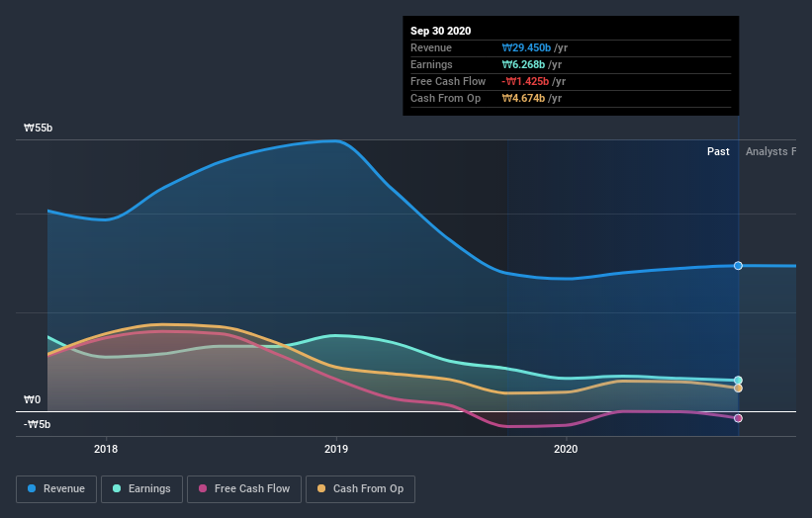This screenshot has width=812, height=518.
Task: Click the teal Earnings data point marker
Action: click(738, 381)
